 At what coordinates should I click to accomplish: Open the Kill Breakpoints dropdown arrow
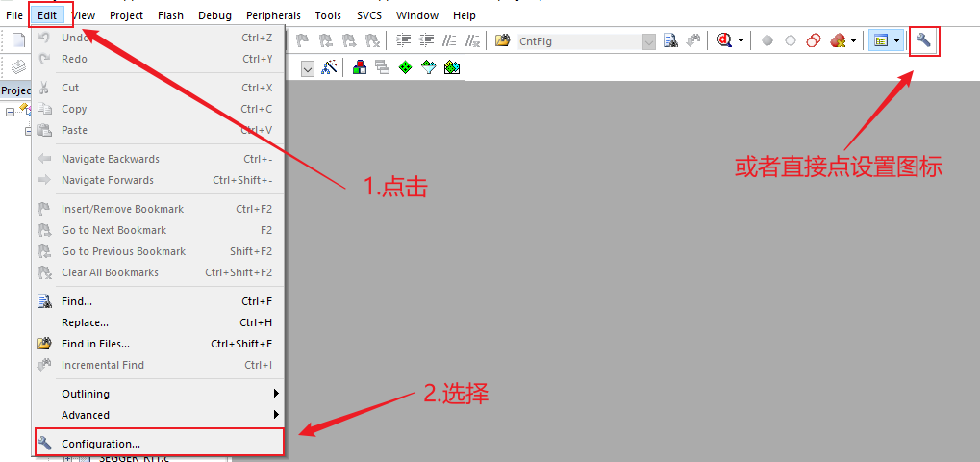[853, 41]
